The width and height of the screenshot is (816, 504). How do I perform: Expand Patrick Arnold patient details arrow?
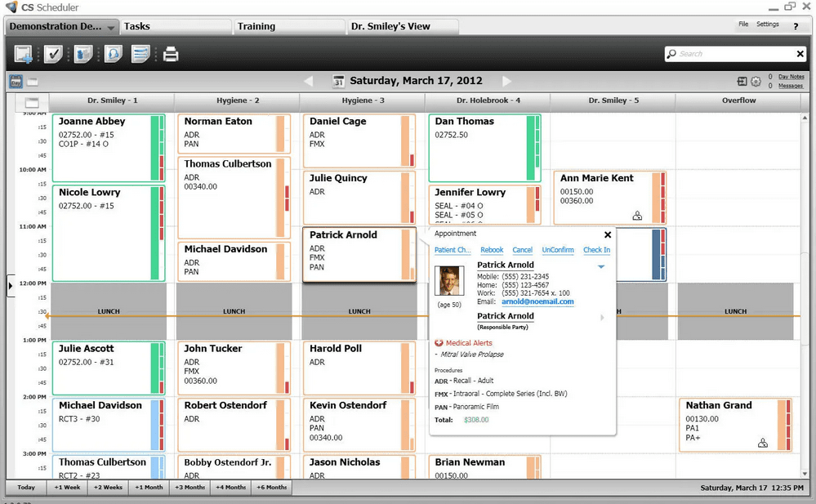pos(601,266)
